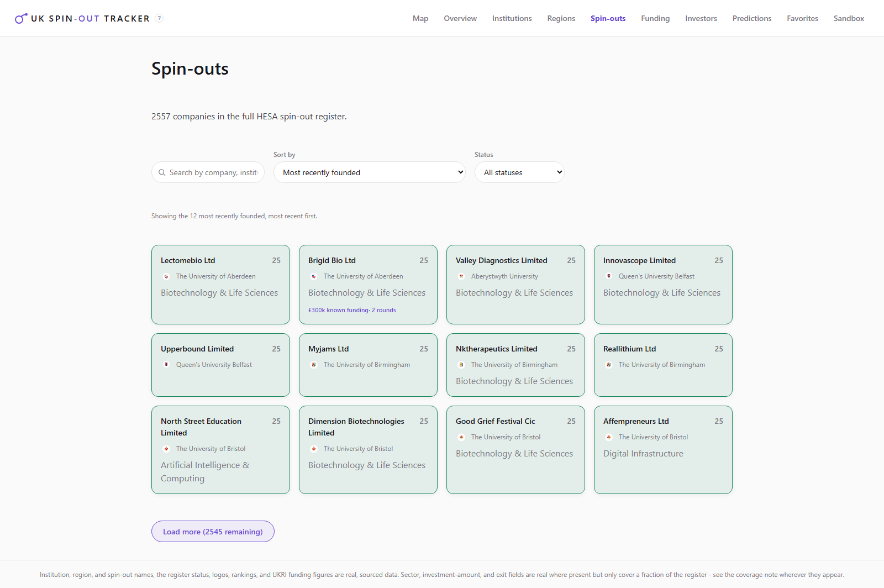
Task: View the Dimension Biotechnologies Limited card
Action: 368,450
